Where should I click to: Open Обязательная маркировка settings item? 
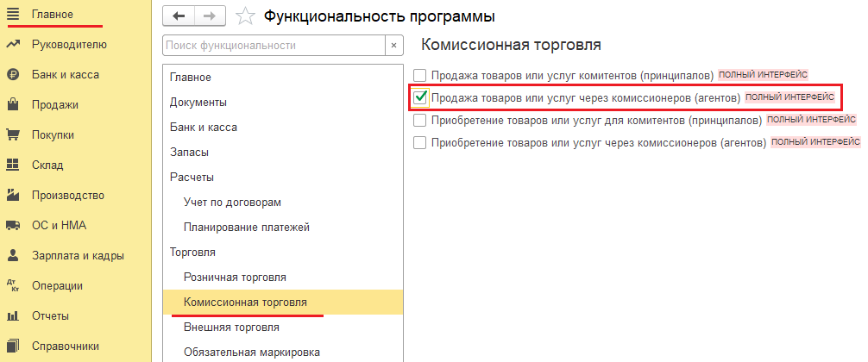pyautogui.click(x=252, y=353)
